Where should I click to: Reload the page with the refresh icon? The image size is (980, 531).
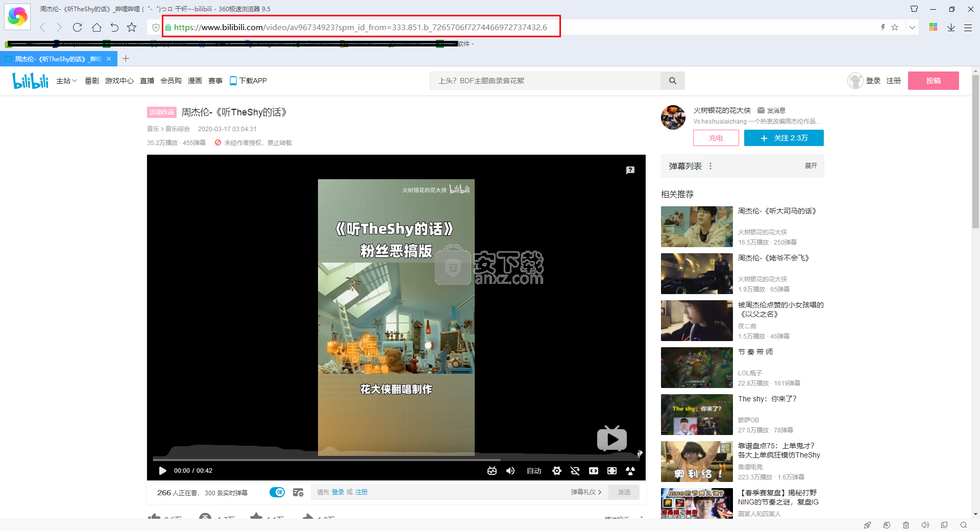click(77, 28)
